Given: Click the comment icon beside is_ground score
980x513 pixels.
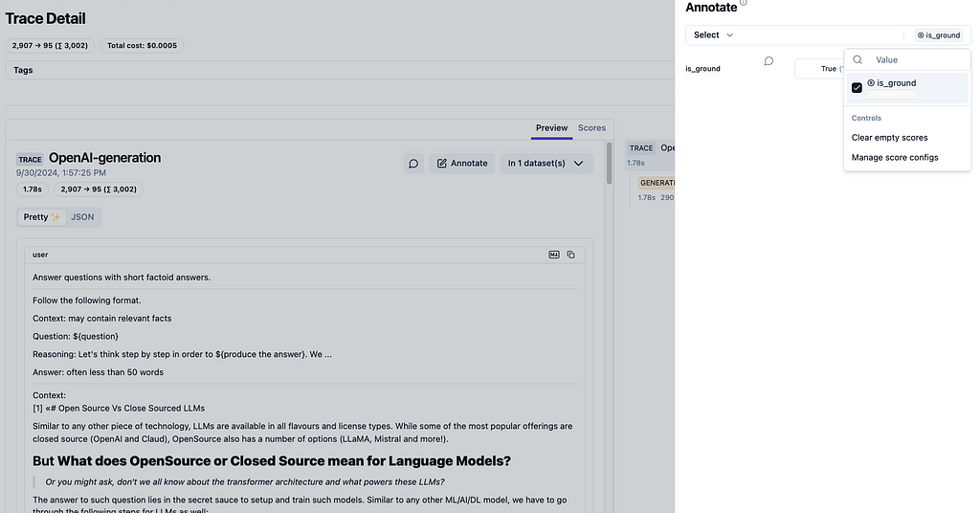Looking at the screenshot, I should [x=768, y=61].
